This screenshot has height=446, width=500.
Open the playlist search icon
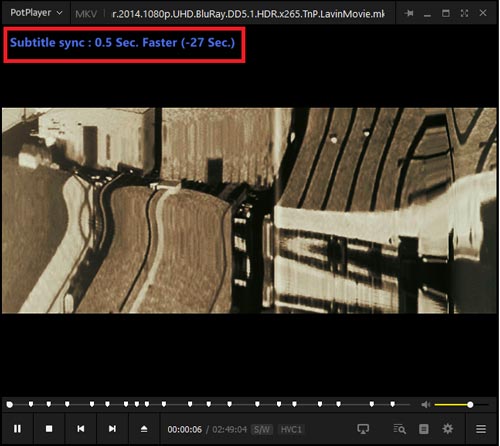pos(399,429)
